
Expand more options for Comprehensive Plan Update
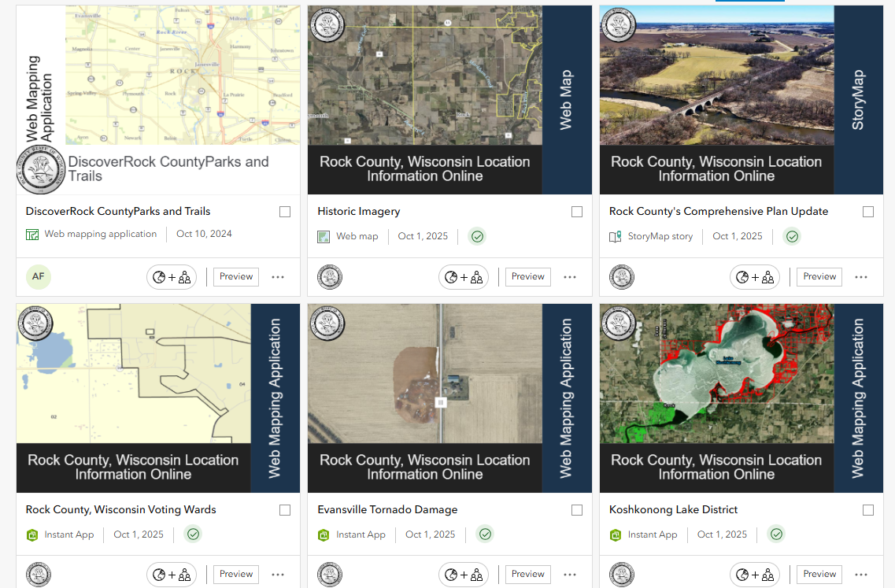pyautogui.click(x=861, y=277)
